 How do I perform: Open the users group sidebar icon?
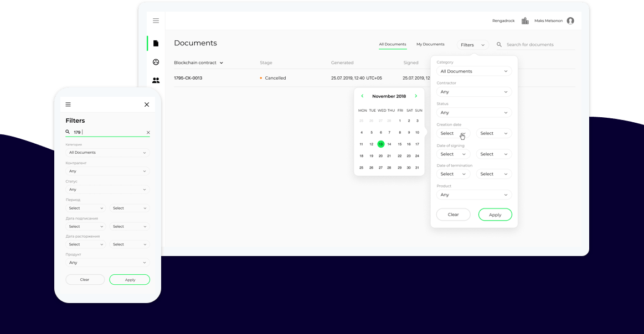click(x=156, y=80)
